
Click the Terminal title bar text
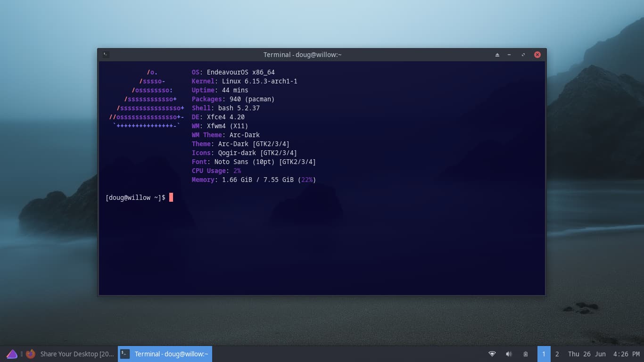(302, 55)
